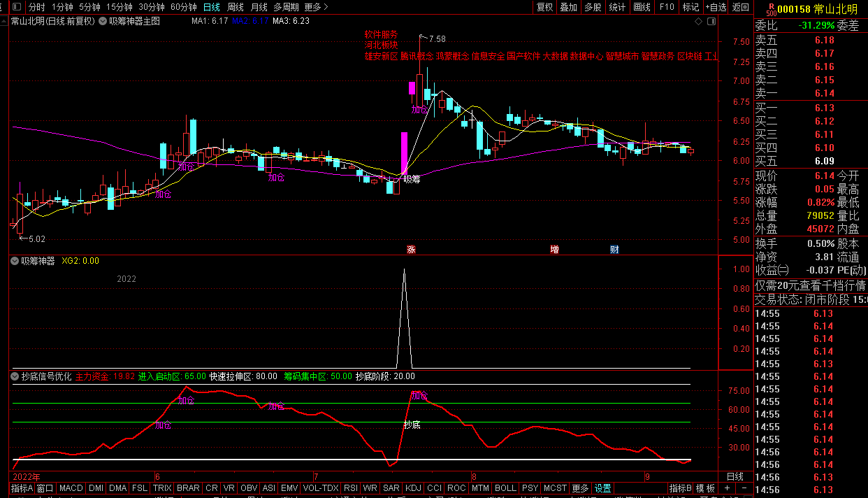Screen dimensions: 868x498
Task: Toggle 复权 price adjustment
Action: point(544,7)
